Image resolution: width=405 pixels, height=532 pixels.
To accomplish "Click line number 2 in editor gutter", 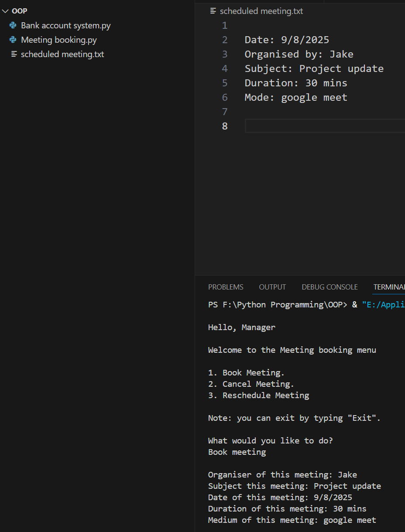I will [225, 40].
